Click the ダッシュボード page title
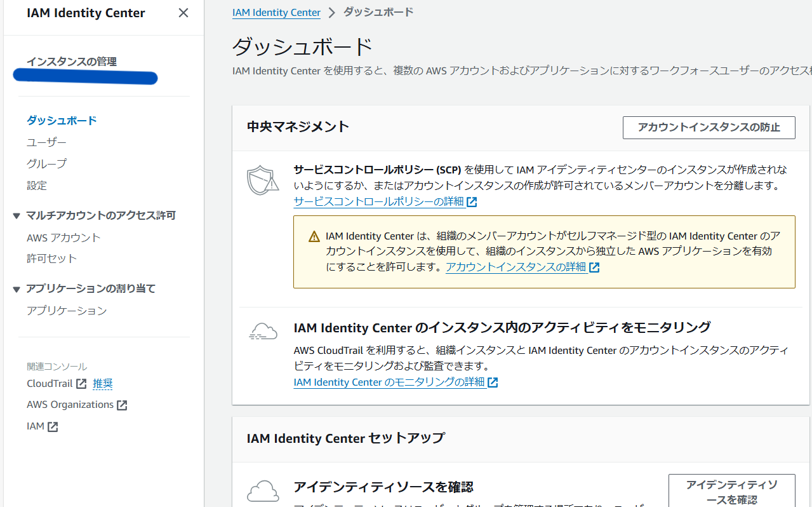Screen dimensions: 812x507 click(x=303, y=46)
